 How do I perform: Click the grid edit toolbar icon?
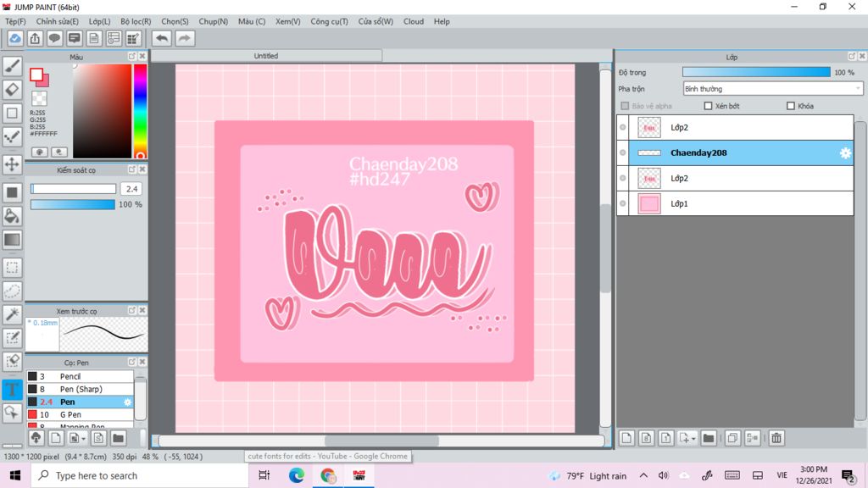pyautogui.click(x=133, y=38)
